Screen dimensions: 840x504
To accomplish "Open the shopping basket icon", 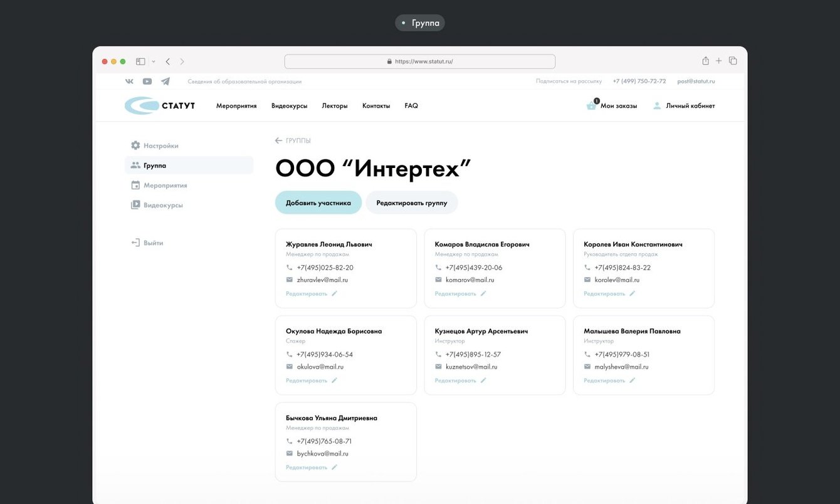I will coord(591,105).
